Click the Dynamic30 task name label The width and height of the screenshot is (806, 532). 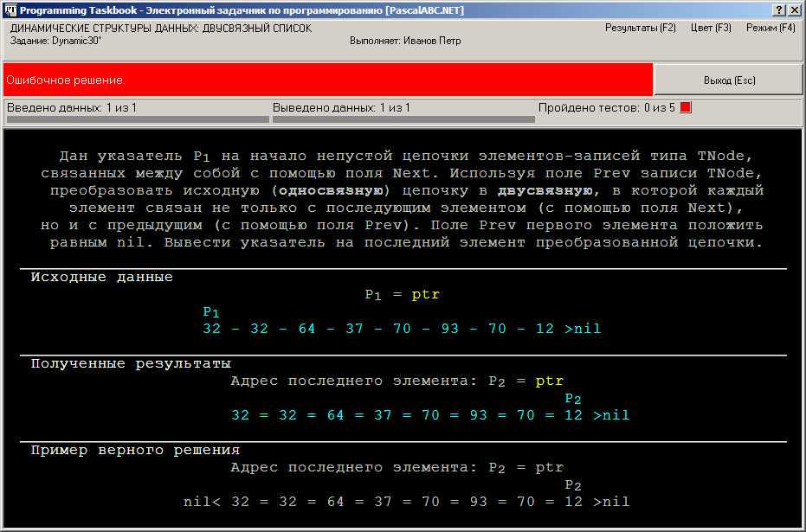pyautogui.click(x=56, y=41)
